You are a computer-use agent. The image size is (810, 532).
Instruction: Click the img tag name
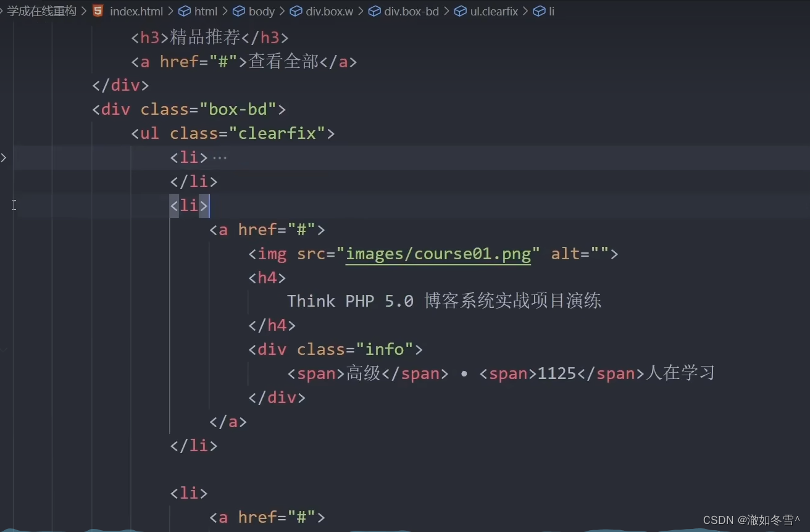tap(272, 254)
